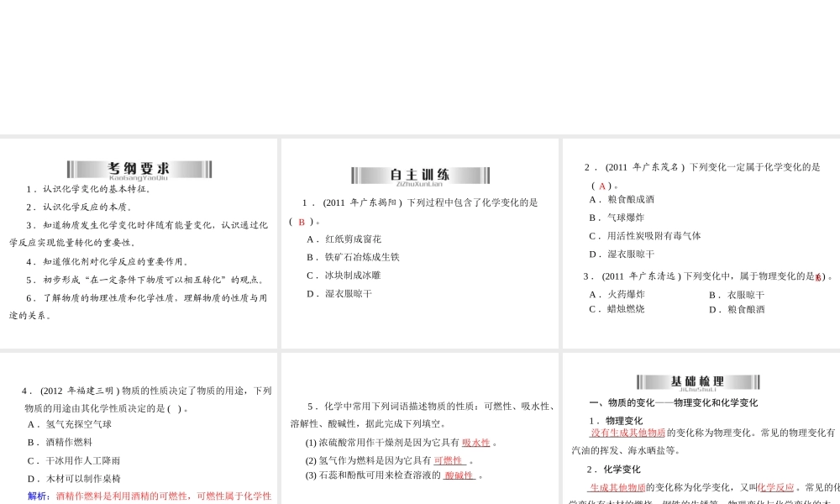This screenshot has width=840, height=504.
Task: Select line '2．认识化学反应的本质'
Action: click(x=80, y=207)
